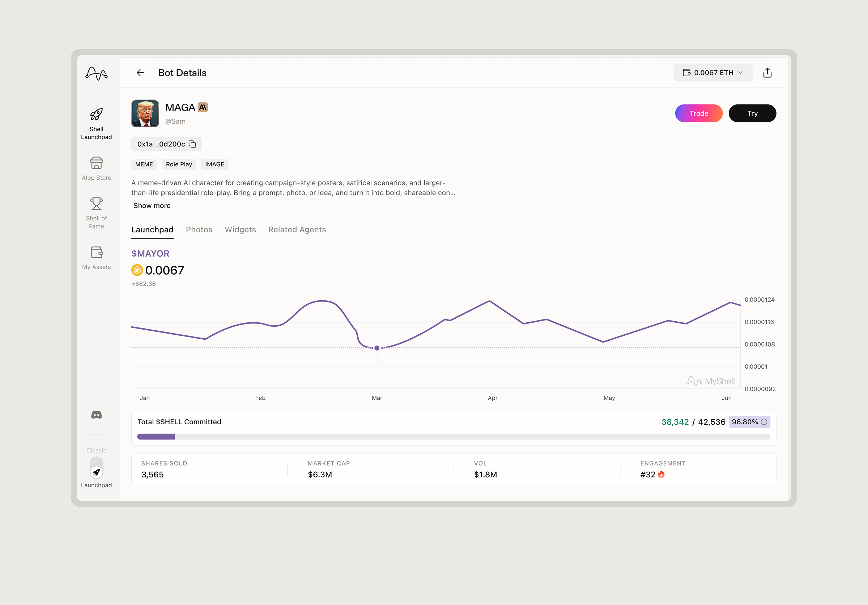Click the VOL value $1.8M
Screen dimensions: 868x605
(x=485, y=475)
